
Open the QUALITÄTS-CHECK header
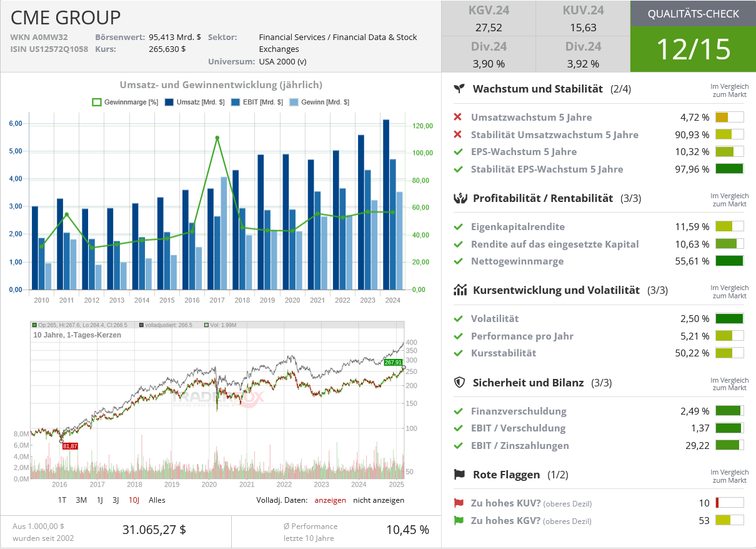[694, 14]
